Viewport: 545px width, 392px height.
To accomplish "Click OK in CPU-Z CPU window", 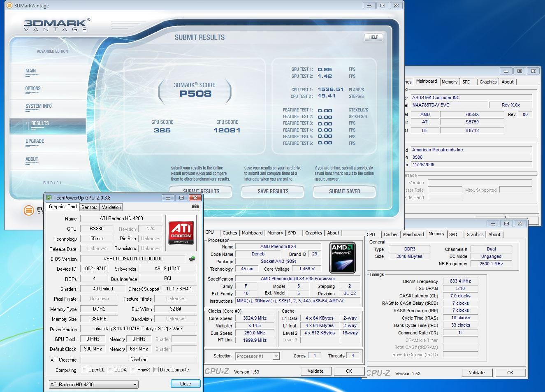I will 349,371.
